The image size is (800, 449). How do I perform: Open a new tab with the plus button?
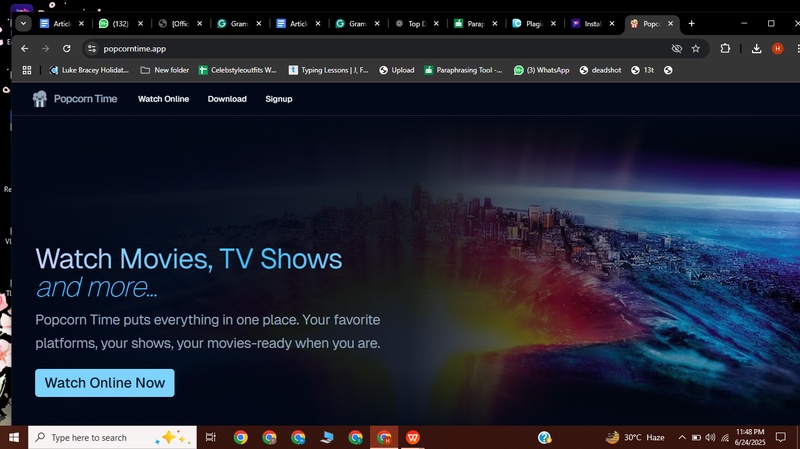[x=691, y=23]
